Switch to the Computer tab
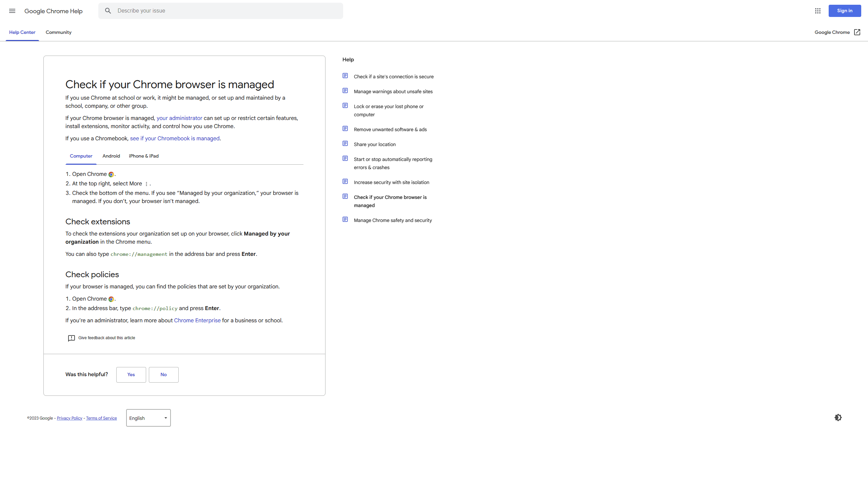 coord(81,156)
